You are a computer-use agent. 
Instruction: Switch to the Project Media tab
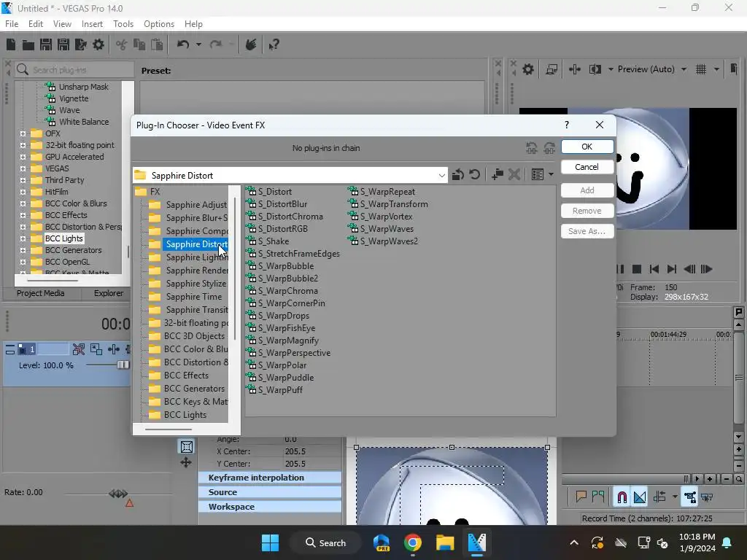point(41,293)
